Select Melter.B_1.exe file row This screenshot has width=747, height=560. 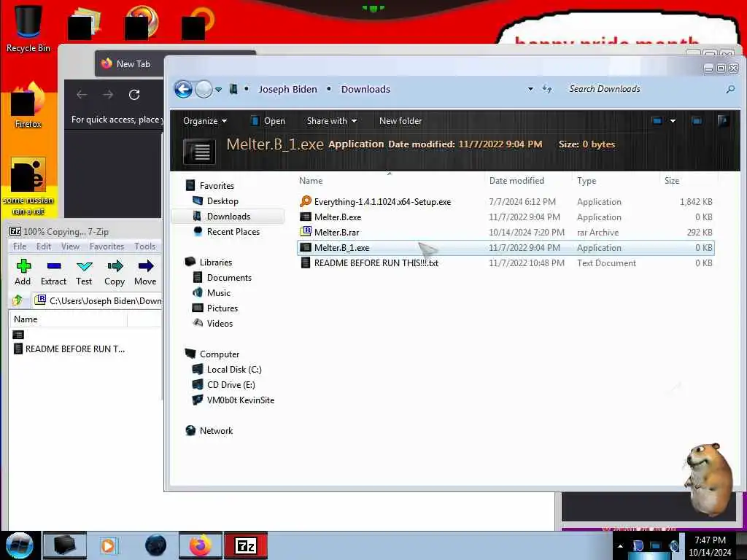point(506,248)
